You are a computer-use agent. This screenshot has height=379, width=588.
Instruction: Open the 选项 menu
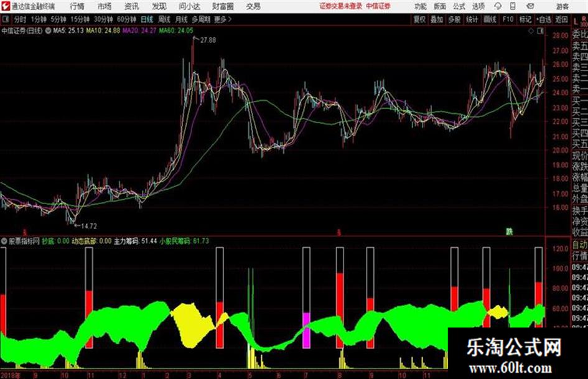tap(478, 6)
